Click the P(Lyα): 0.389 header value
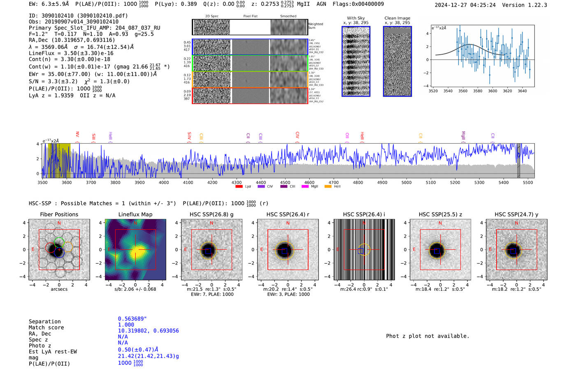Image resolution: width=576 pixels, height=392 pixels. (x=176, y=4)
